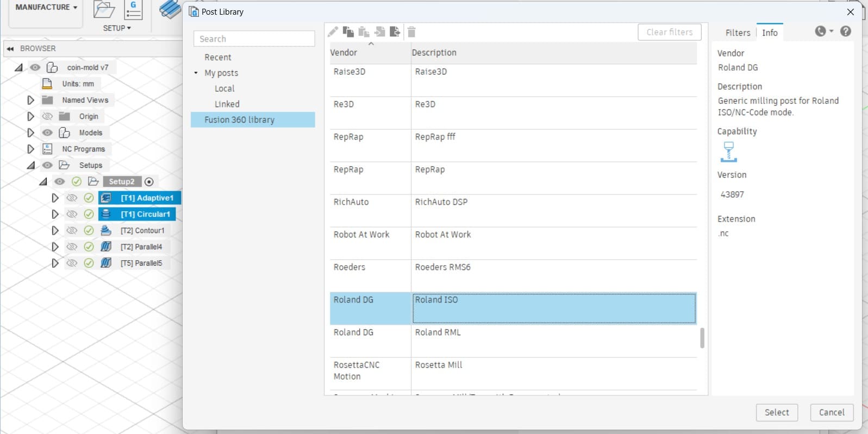Select Local under My posts
868x434 pixels.
pyautogui.click(x=224, y=89)
